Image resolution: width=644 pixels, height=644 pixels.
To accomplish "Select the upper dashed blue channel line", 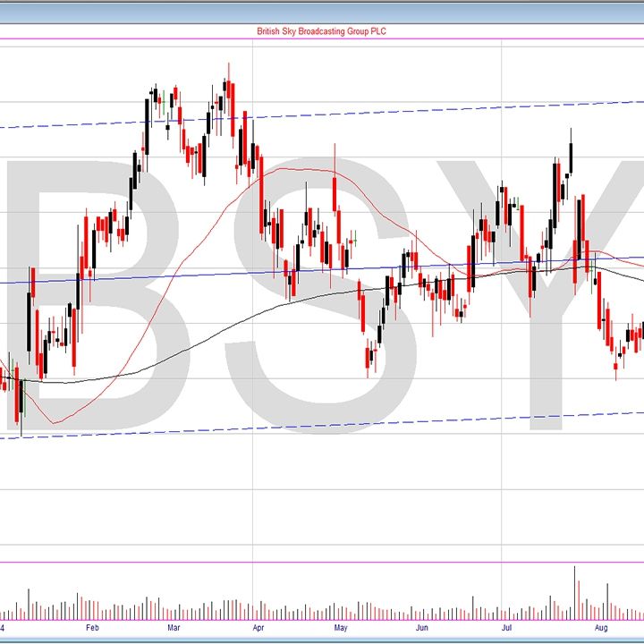I will click(x=358, y=113).
